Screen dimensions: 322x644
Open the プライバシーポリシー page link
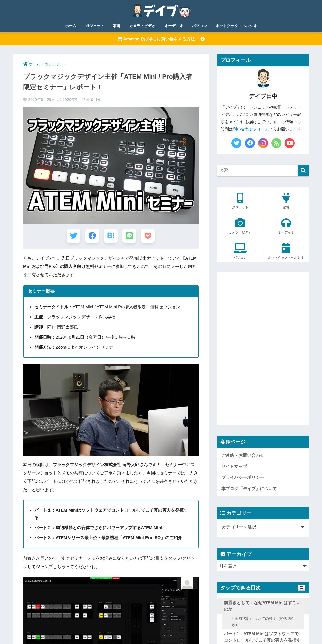coord(243,477)
